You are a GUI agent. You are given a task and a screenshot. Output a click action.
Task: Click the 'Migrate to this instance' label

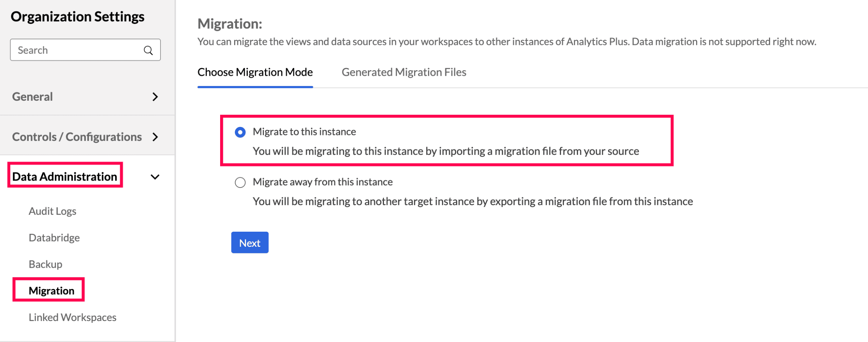(304, 132)
